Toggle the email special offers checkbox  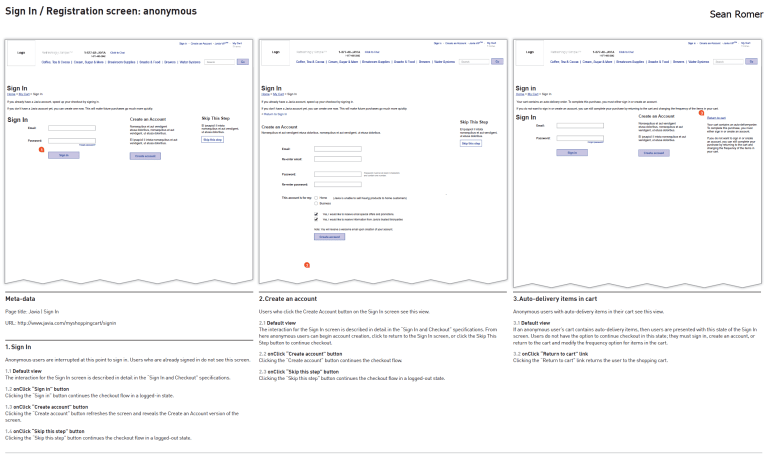316,213
